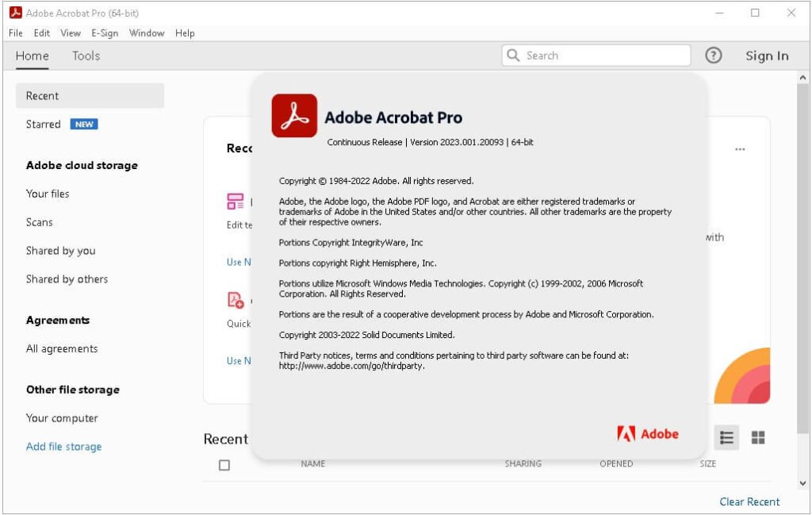Open Shared by you
The height and width of the screenshot is (515, 812).
point(60,250)
